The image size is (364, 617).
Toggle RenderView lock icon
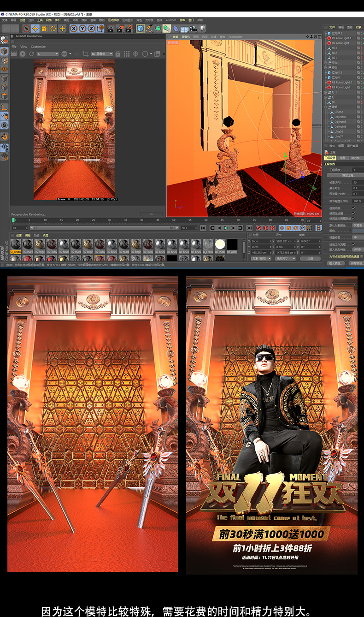pos(117,54)
